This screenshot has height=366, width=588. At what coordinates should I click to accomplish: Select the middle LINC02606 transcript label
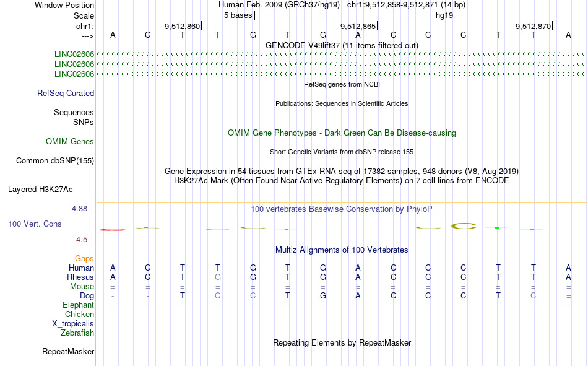[74, 64]
